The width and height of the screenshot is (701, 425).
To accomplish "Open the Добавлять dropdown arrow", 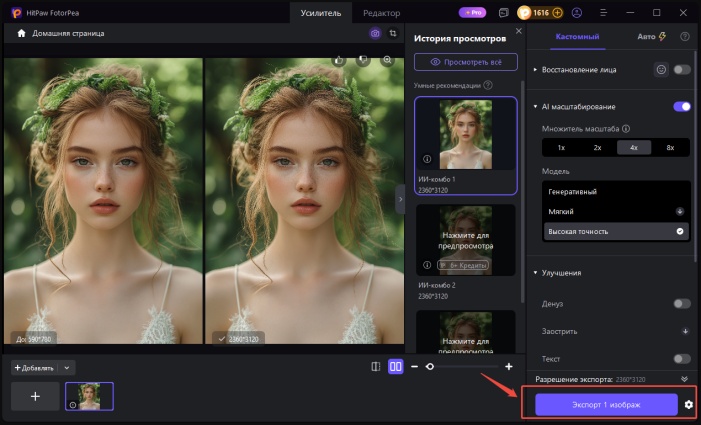I will pyautogui.click(x=67, y=368).
